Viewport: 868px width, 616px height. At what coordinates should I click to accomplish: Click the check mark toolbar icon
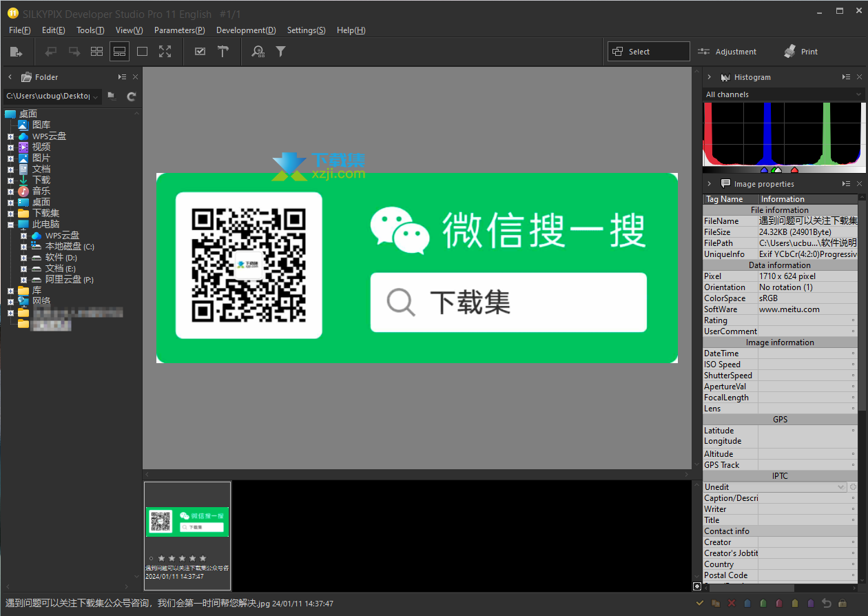coord(200,52)
